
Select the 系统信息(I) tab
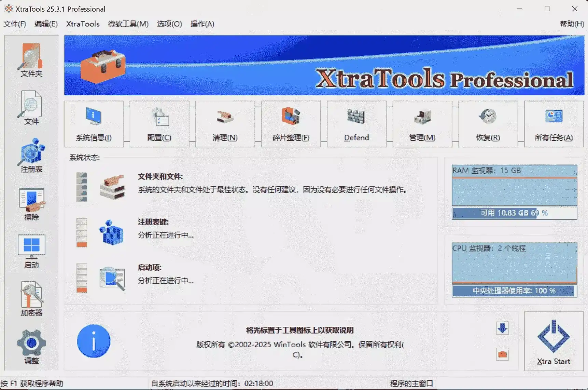pos(94,124)
